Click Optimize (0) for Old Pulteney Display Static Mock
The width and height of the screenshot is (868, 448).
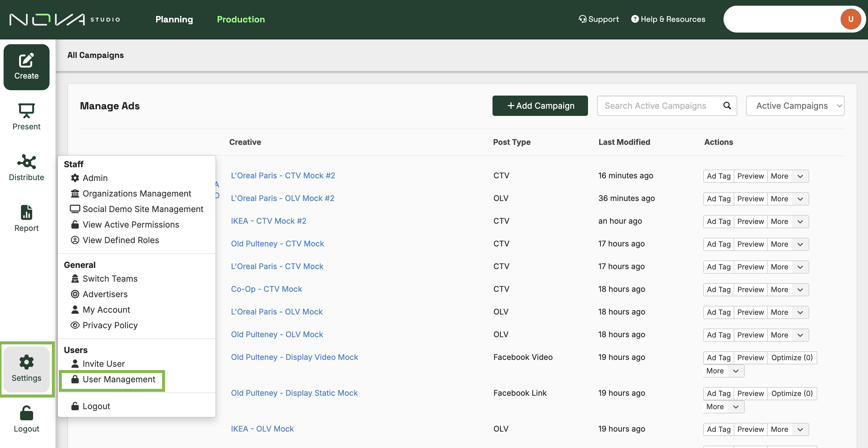click(x=792, y=393)
